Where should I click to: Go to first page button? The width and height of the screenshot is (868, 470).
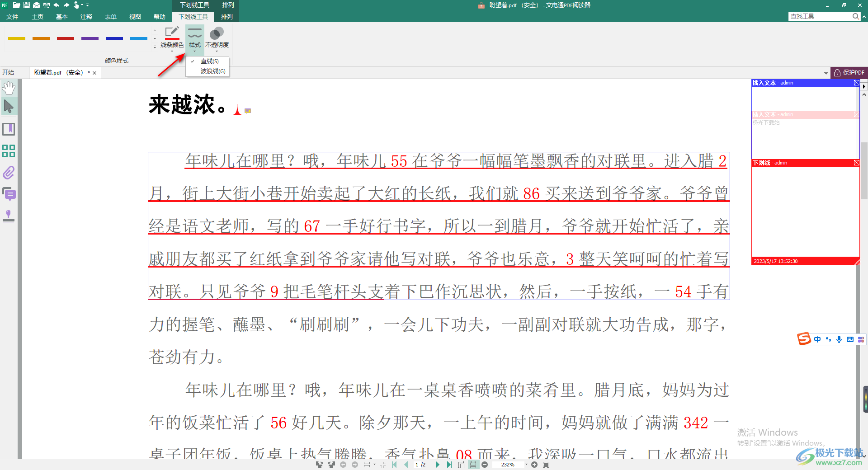pos(394,465)
